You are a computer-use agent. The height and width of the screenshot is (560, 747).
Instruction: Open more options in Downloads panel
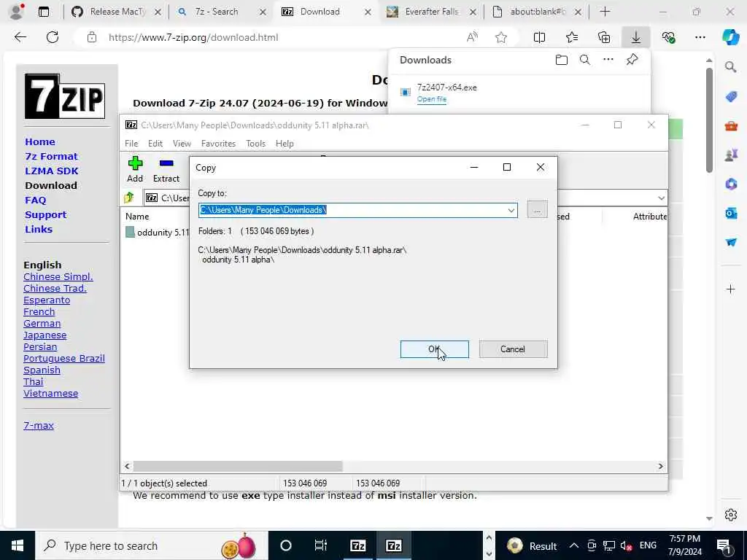pos(608,60)
